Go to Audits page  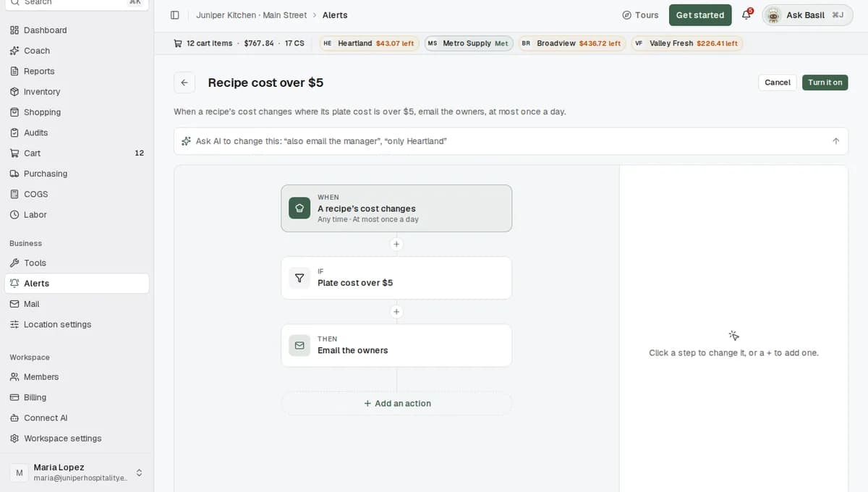click(77, 132)
